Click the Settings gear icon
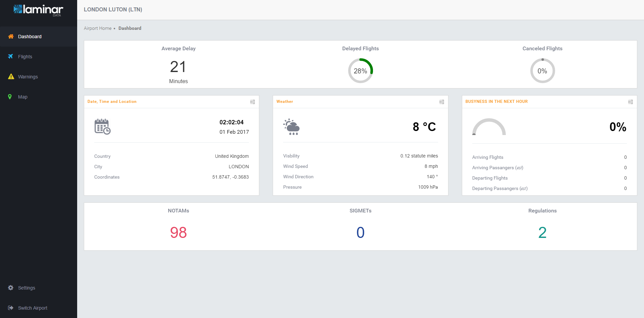The width and height of the screenshot is (644, 318). tap(11, 288)
